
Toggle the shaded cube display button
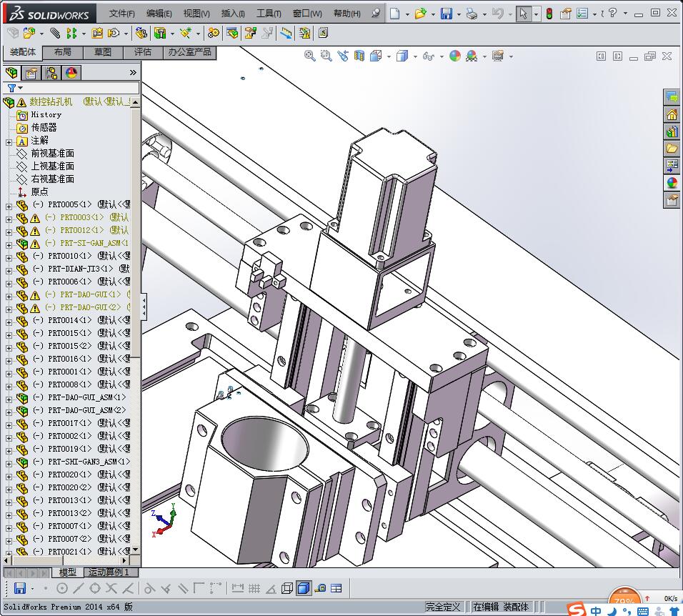[303, 588]
